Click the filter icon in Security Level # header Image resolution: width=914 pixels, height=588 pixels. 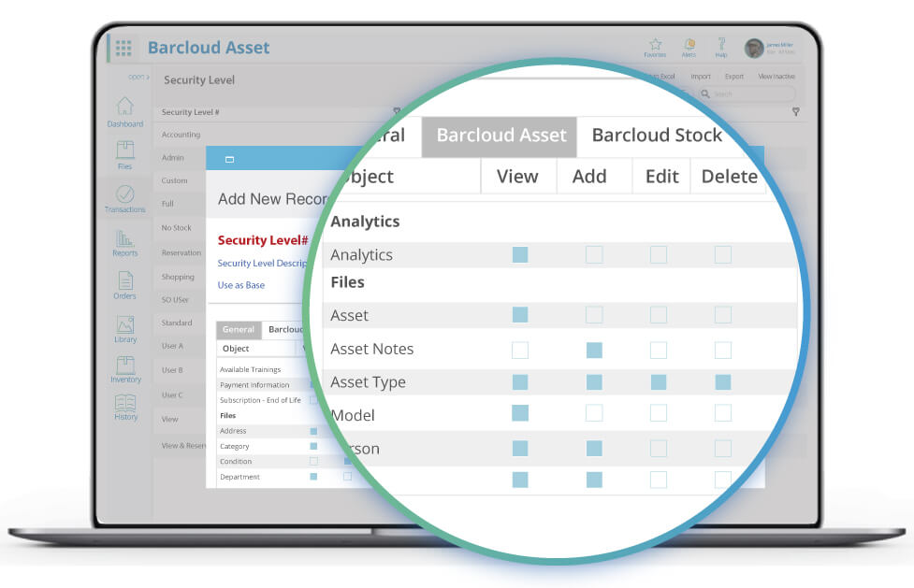click(397, 110)
